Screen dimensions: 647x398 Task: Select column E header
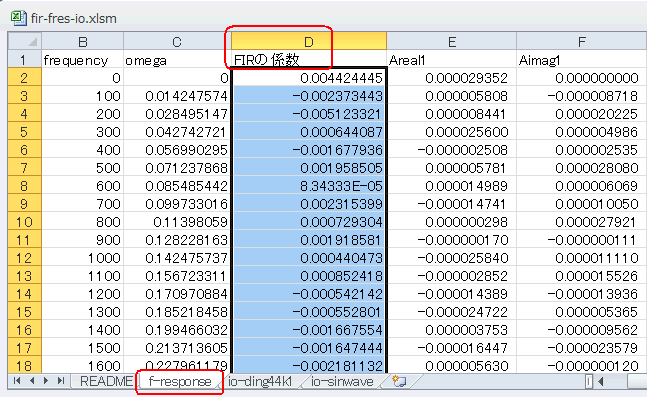coord(451,42)
